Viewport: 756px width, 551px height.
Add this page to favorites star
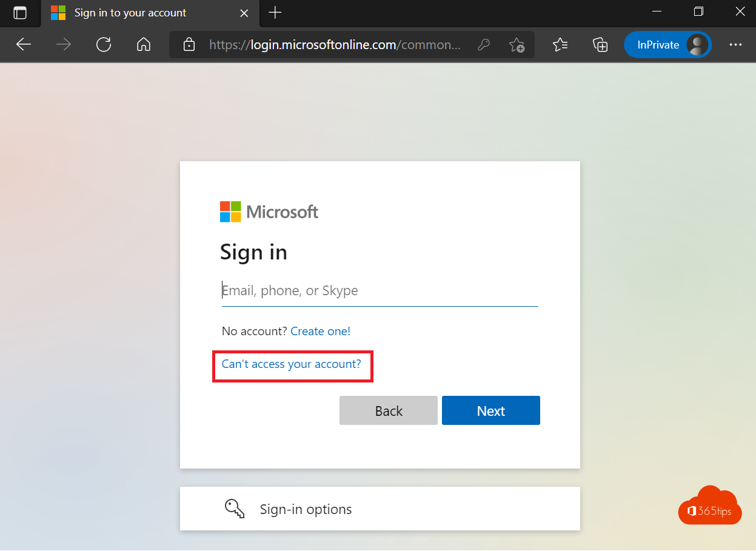517,44
